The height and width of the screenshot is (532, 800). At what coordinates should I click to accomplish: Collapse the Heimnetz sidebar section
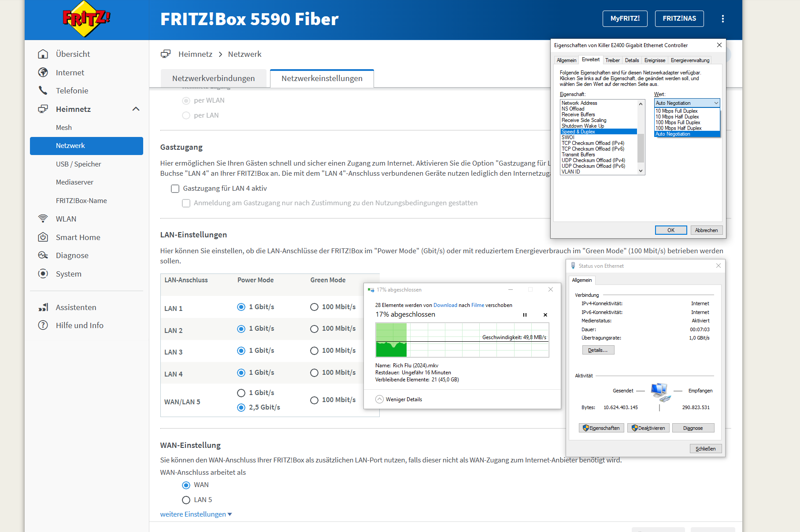(x=136, y=109)
